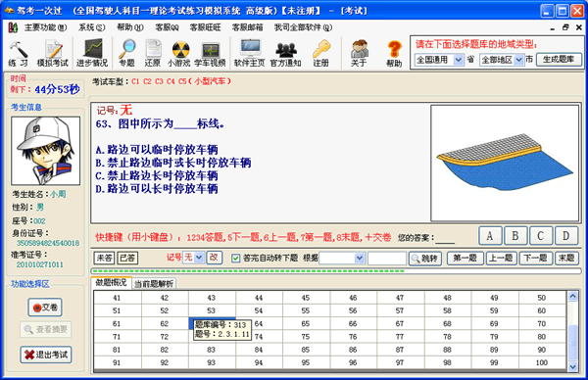Toggle 答完自动转下题 checkbox
Image resolution: width=588 pixels, height=380 pixels.
[235, 258]
